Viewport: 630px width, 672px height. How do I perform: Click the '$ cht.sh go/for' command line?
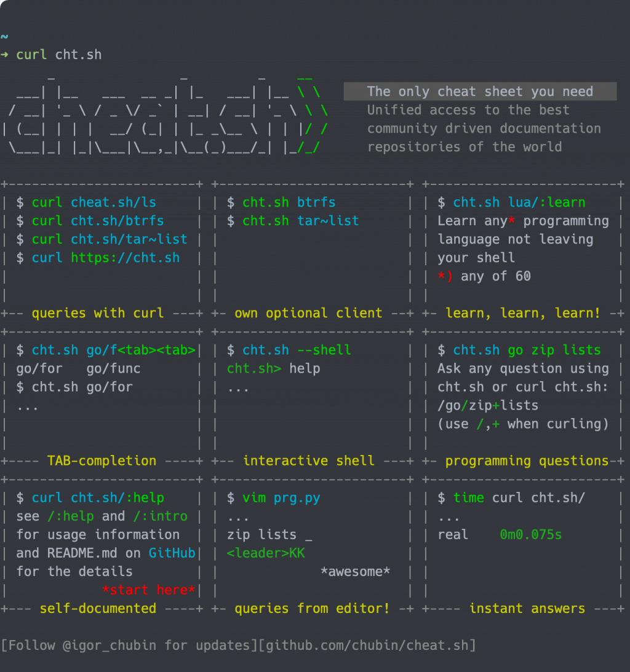(x=74, y=387)
